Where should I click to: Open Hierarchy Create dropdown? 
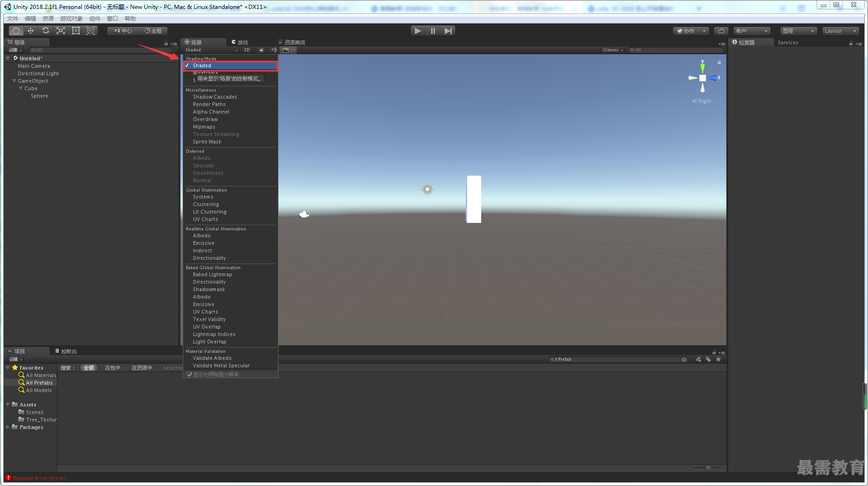tap(15, 50)
